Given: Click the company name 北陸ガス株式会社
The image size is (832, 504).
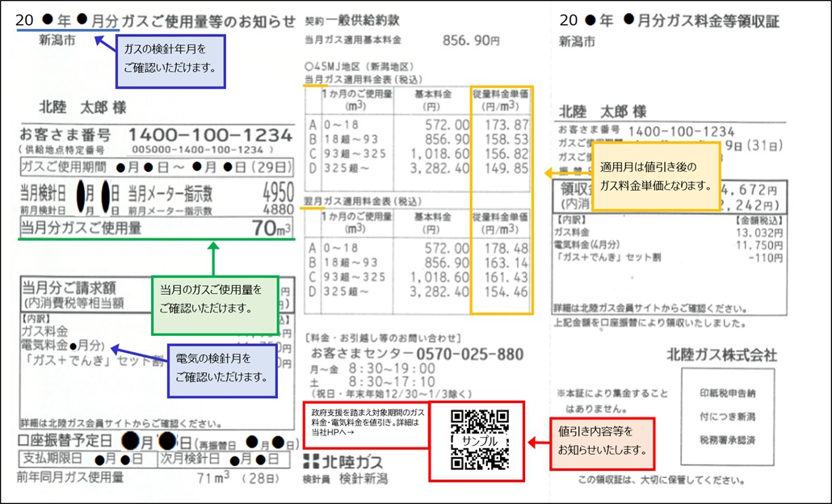Looking at the screenshot, I should point(722,355).
